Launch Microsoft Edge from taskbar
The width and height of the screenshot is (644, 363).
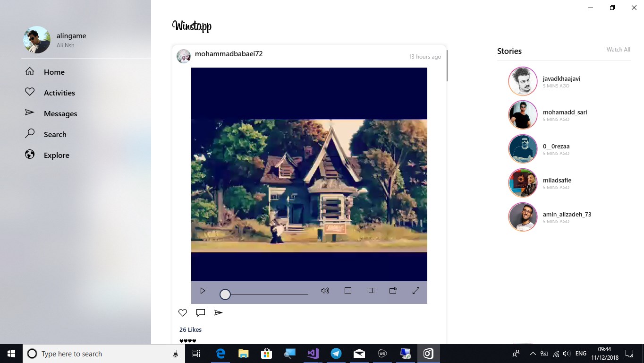click(220, 354)
